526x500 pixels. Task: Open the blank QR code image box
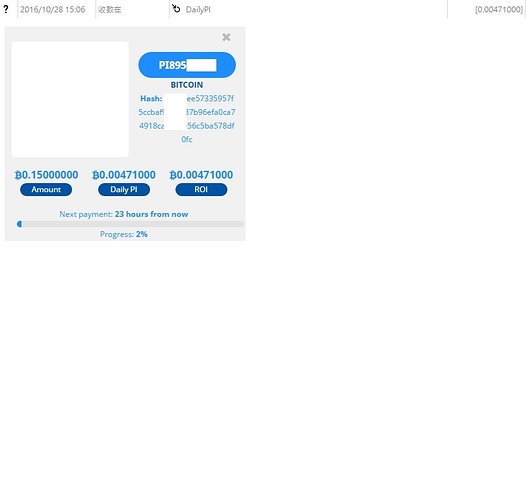tap(70, 99)
